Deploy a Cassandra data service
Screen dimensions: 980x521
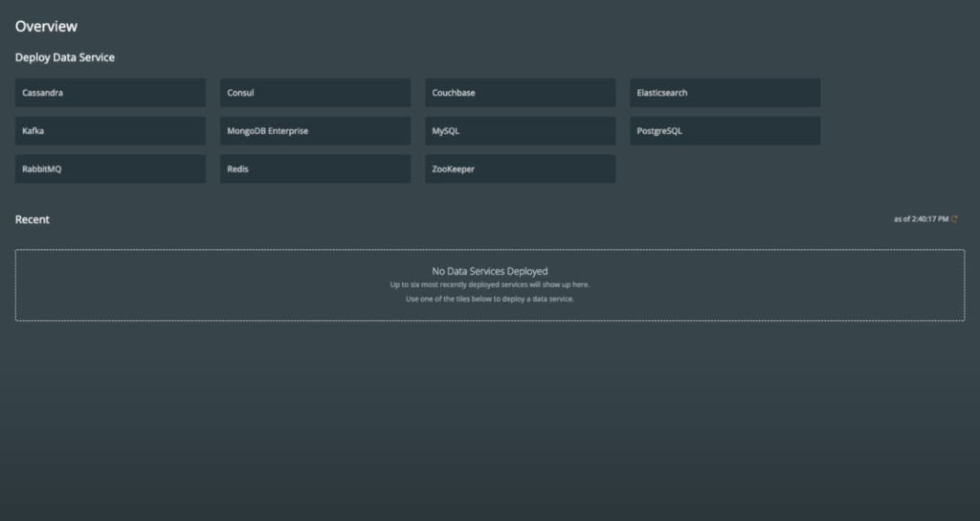coord(110,93)
